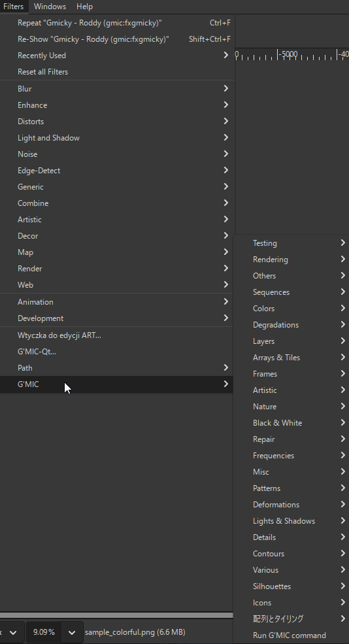Open the Map filters submenu

click(x=116, y=252)
